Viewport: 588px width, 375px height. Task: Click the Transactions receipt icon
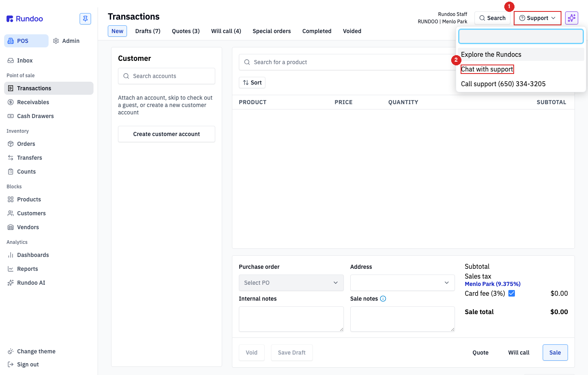coord(11,88)
